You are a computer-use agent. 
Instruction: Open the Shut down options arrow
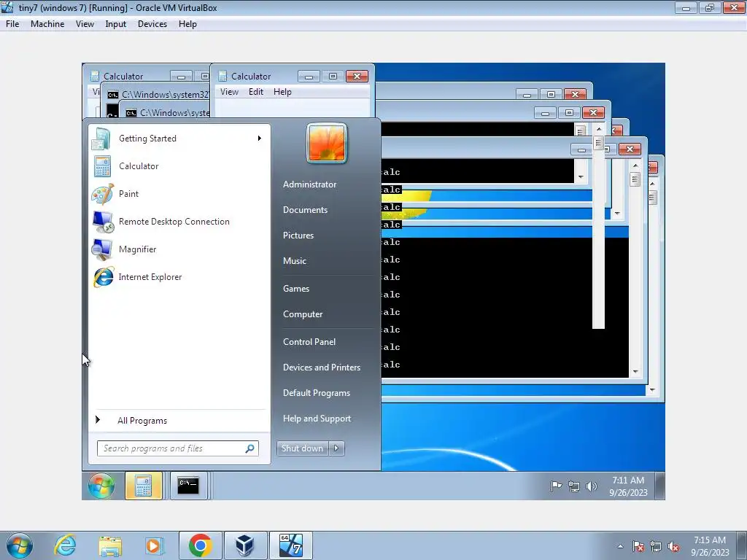point(336,448)
